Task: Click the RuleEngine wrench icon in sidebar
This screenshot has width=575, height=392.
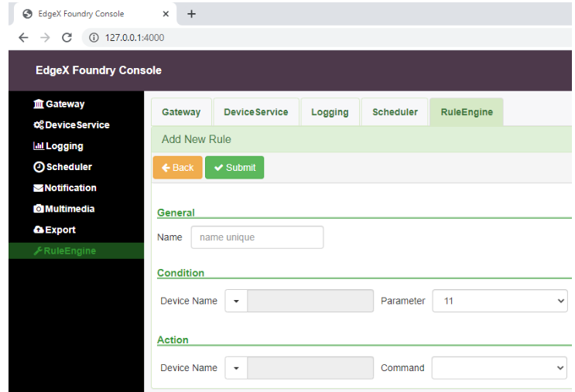Action: coord(38,251)
